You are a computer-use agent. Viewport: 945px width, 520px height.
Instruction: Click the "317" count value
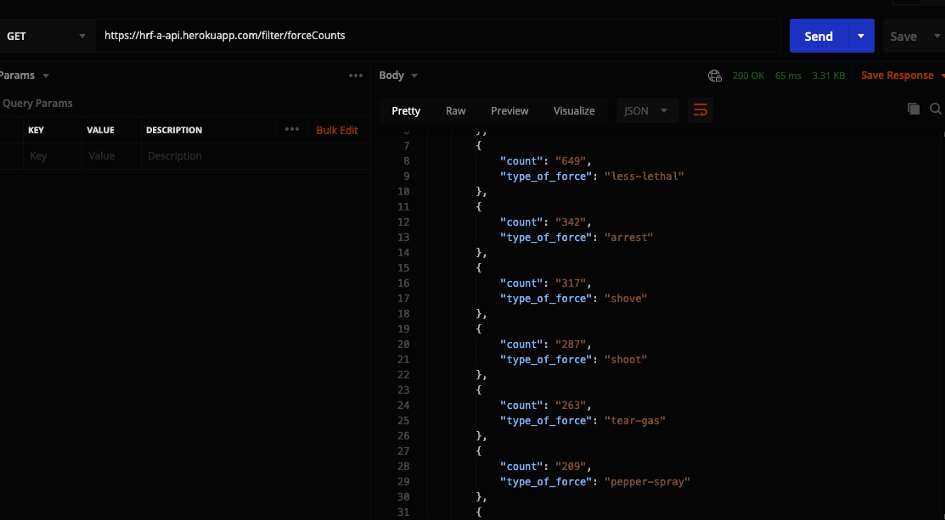570,283
